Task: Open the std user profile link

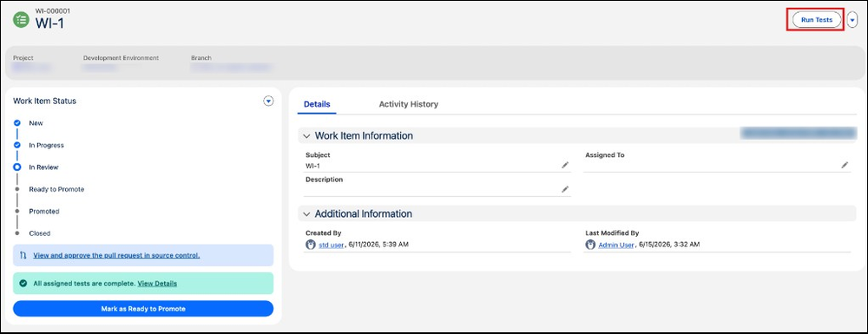Action: [x=331, y=245]
